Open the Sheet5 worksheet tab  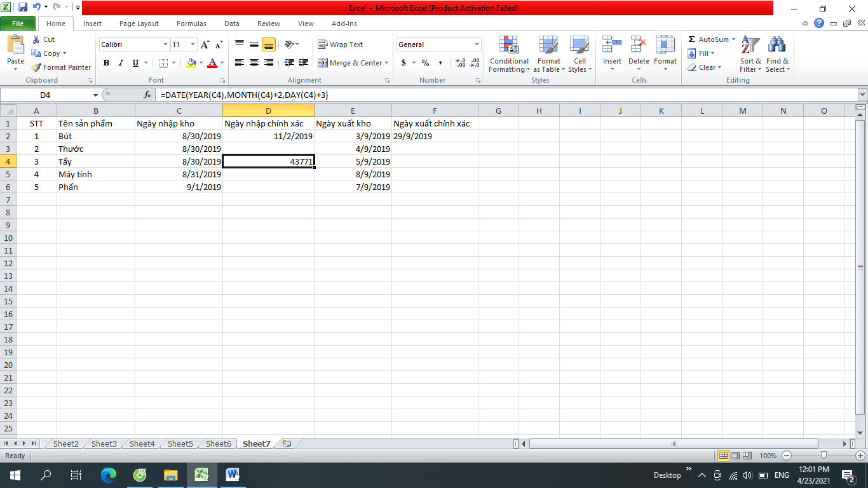[180, 444]
